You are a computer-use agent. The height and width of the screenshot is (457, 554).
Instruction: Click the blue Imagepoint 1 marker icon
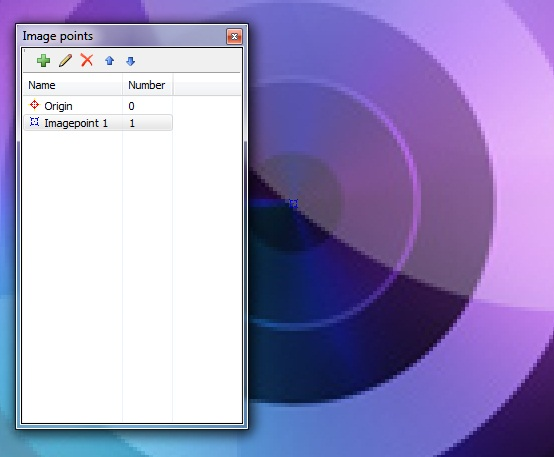(x=34, y=122)
